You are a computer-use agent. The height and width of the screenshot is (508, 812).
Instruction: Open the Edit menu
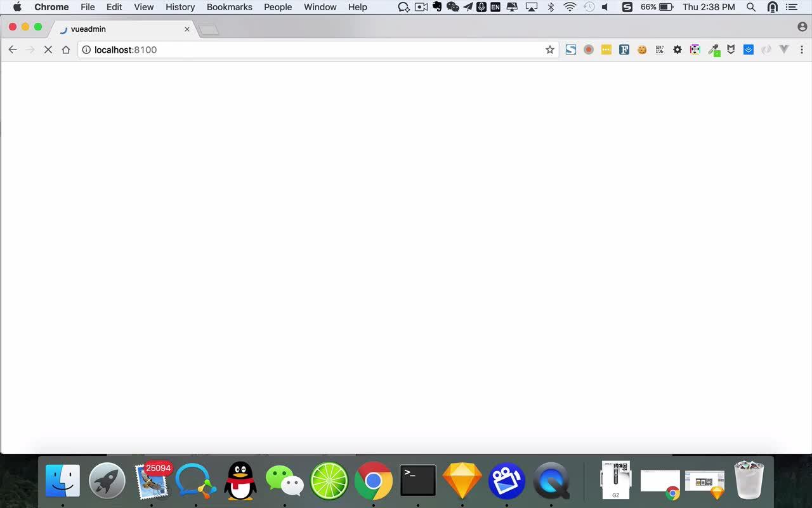(114, 7)
